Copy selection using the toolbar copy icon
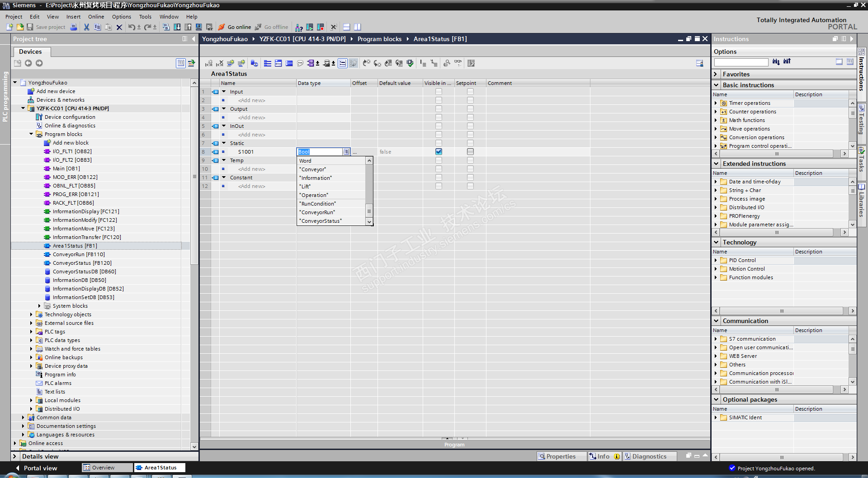 point(97,27)
